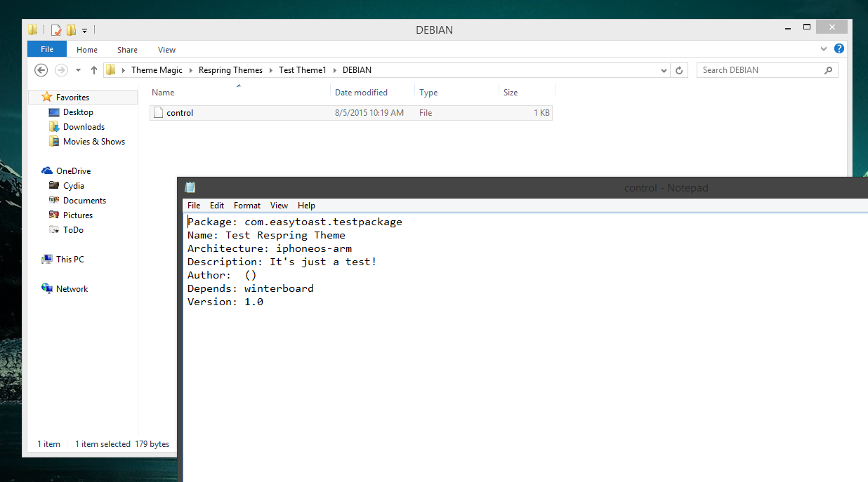This screenshot has width=868, height=482.
Task: Click the Favorites star icon
Action: (x=47, y=97)
